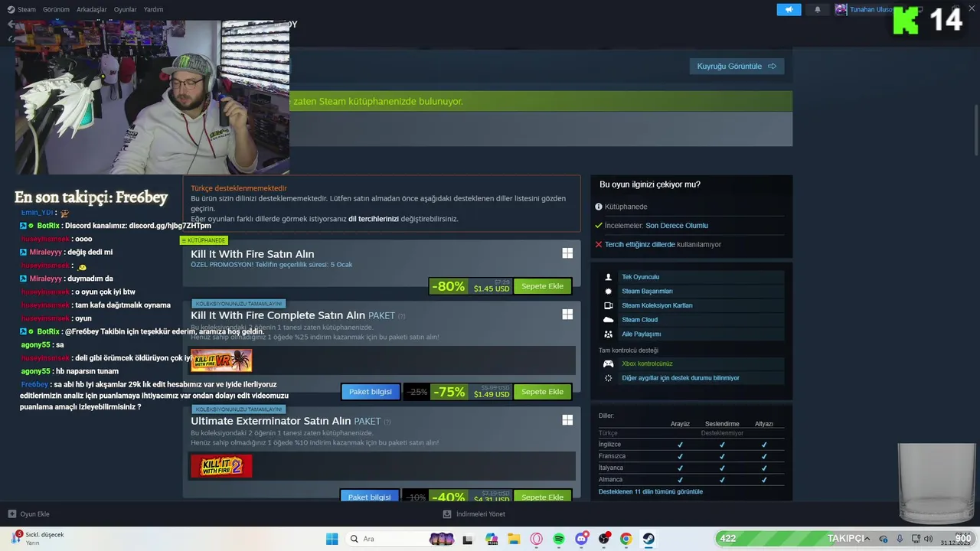The image size is (980, 551).
Task: Add Kill It With Fire at $1.45 to cart
Action: coord(542,286)
